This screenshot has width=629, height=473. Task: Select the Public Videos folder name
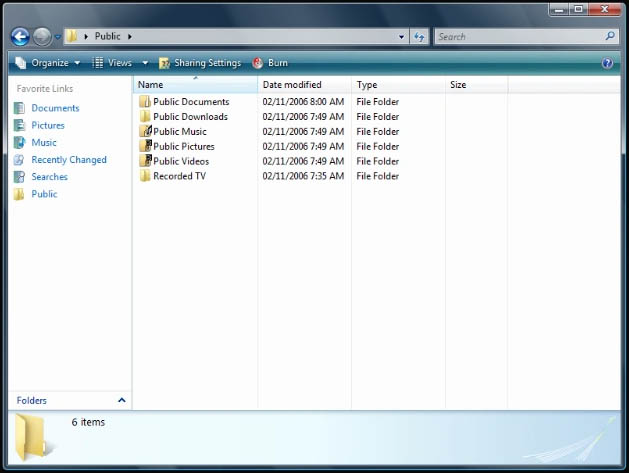point(181,161)
